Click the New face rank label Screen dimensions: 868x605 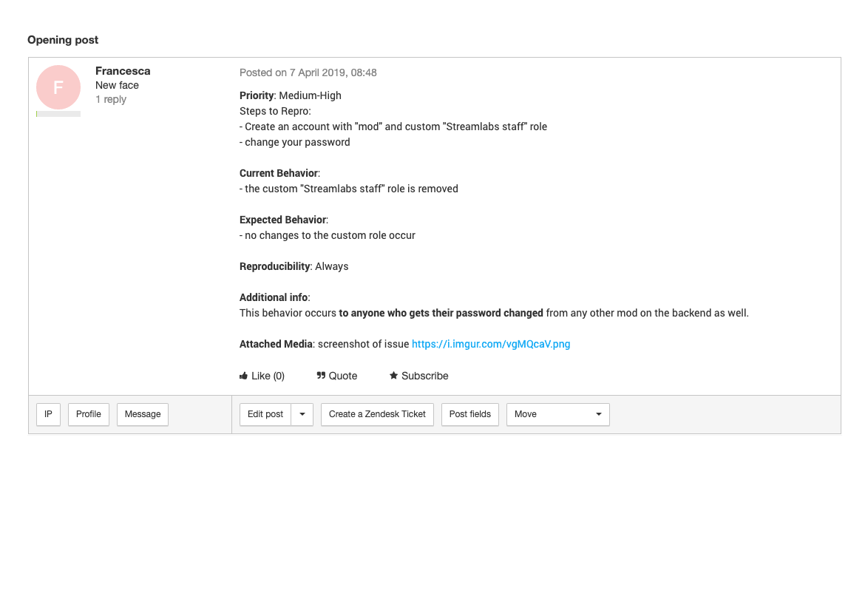pos(117,85)
